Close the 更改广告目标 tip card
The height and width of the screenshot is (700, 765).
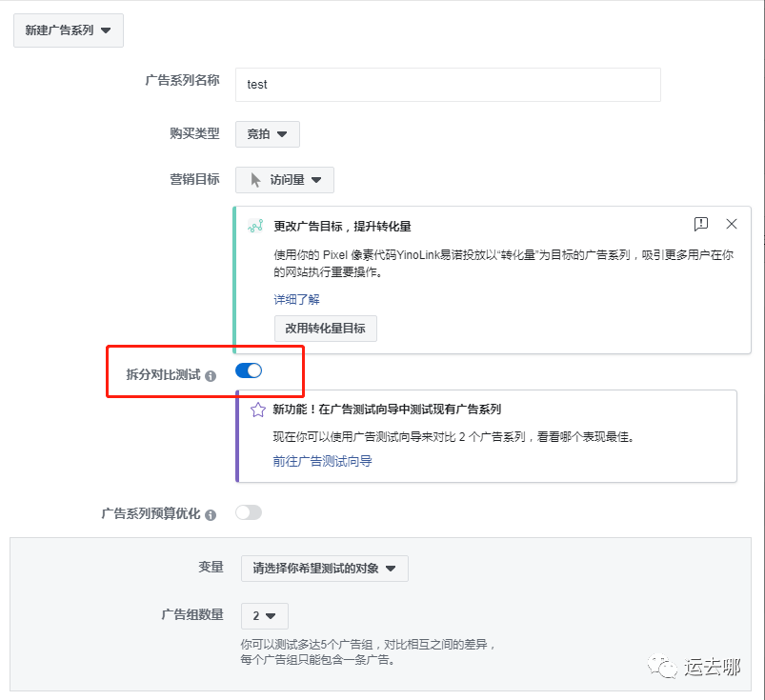click(732, 224)
